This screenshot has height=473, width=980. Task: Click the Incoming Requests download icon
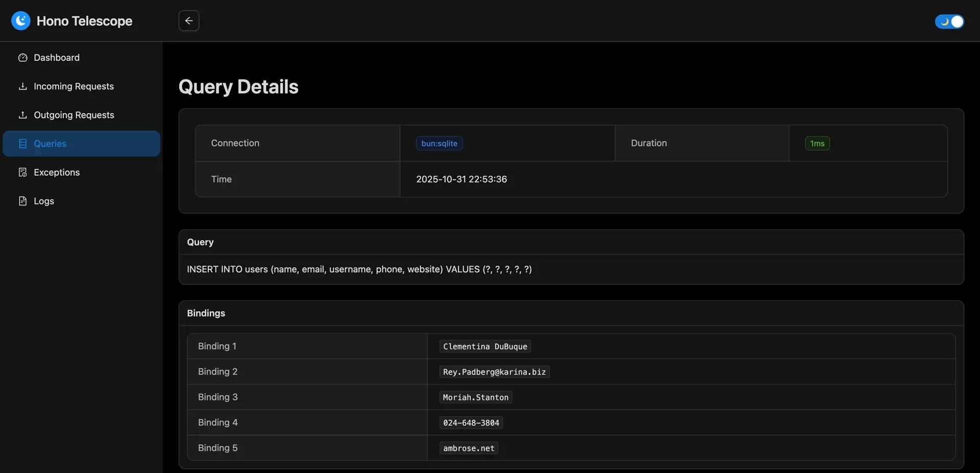(x=23, y=85)
